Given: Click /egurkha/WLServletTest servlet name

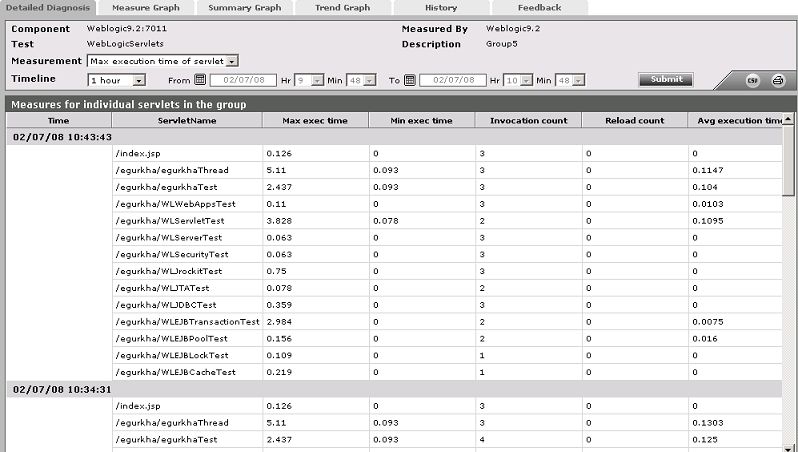Looking at the screenshot, I should coord(170,221).
